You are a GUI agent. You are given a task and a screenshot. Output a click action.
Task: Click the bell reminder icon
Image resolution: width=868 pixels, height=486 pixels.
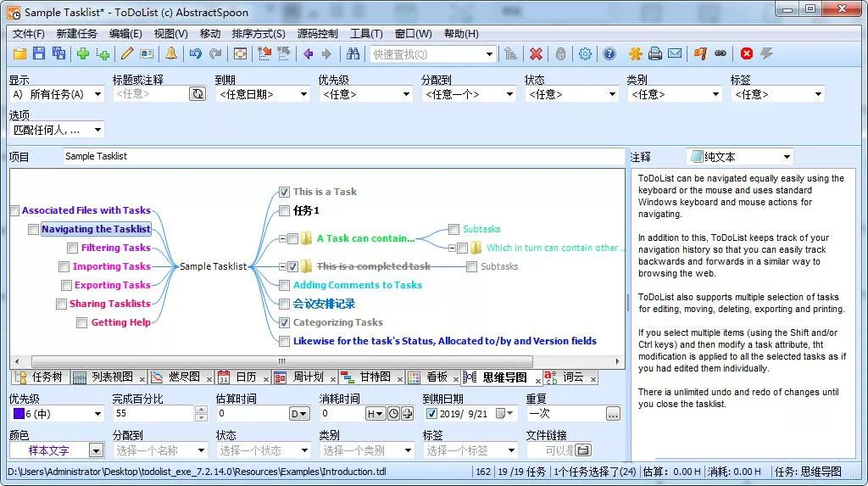(171, 53)
